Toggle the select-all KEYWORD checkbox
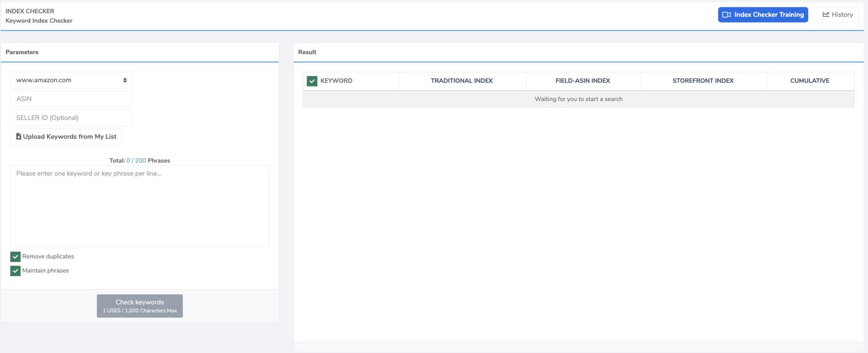 312,81
